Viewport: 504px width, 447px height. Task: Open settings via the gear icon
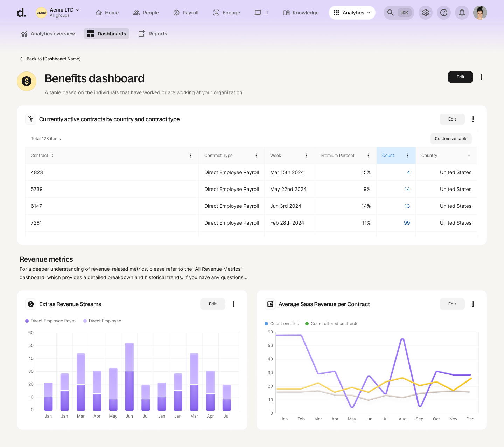click(x=426, y=13)
